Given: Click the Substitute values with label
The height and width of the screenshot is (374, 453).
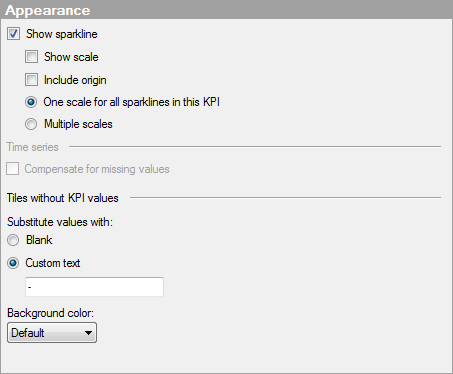Looking at the screenshot, I should click(60, 222).
